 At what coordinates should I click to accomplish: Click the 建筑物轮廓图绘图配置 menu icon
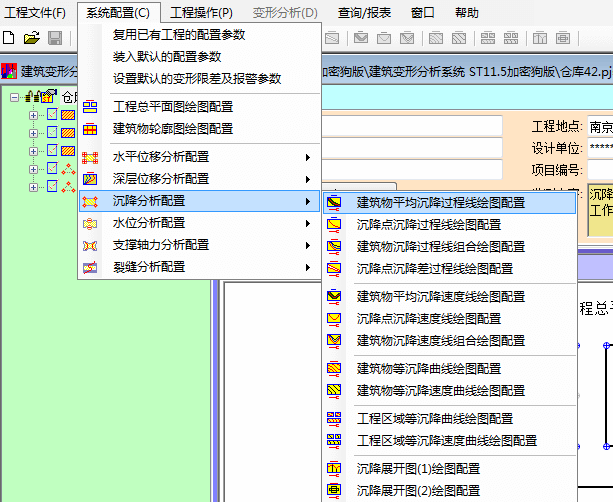coord(91,129)
